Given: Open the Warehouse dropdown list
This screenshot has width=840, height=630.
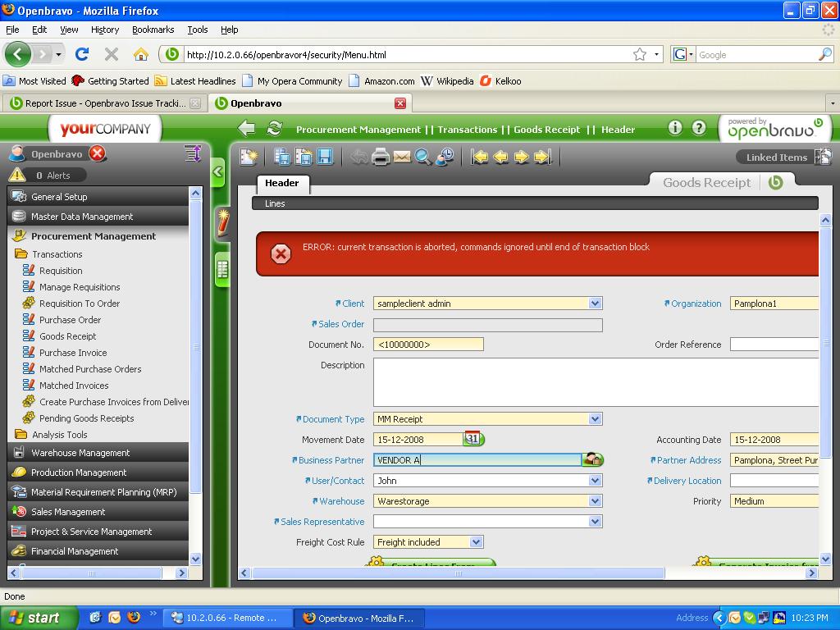Looking at the screenshot, I should tap(595, 501).
